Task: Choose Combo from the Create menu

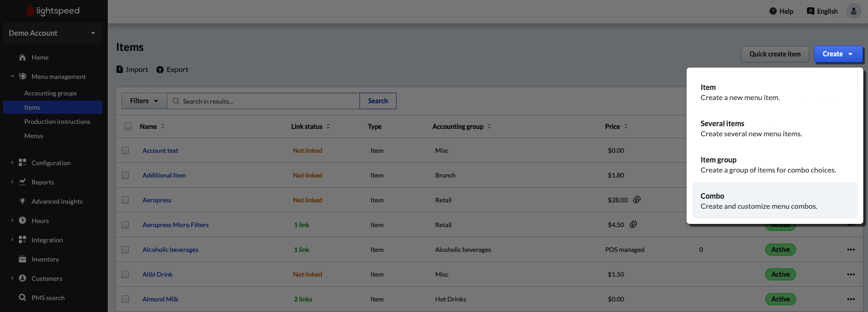Action: point(774,201)
